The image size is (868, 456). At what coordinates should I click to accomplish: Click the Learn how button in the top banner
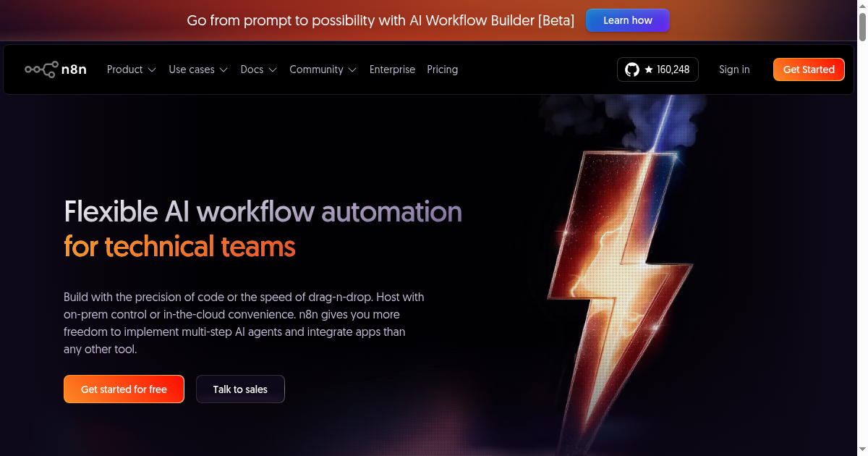pyautogui.click(x=627, y=20)
